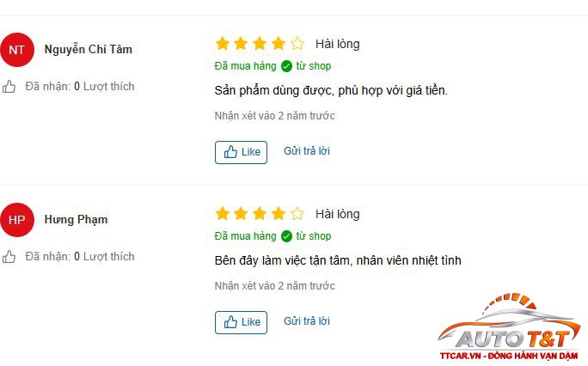
Task: Like Hưng Phạm's review
Action: pyautogui.click(x=241, y=322)
